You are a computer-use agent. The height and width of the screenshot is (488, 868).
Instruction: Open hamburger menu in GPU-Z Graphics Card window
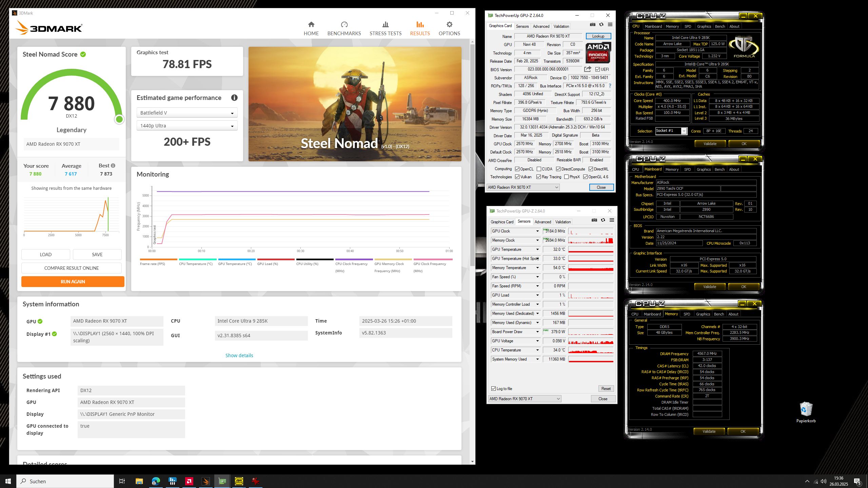610,24
